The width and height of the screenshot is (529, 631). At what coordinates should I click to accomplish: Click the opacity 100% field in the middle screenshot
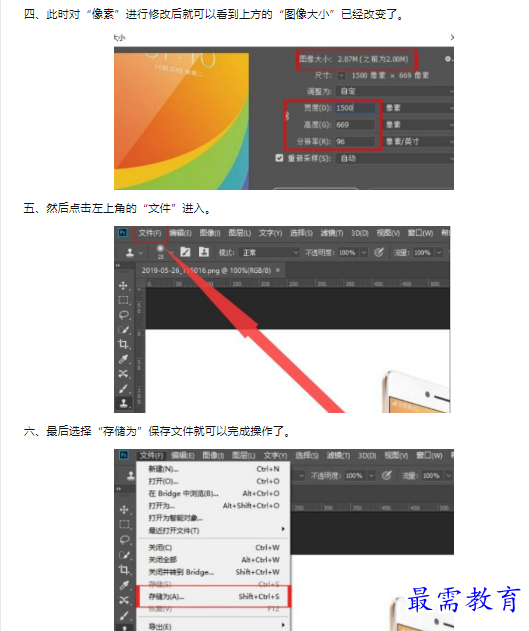coord(348,253)
